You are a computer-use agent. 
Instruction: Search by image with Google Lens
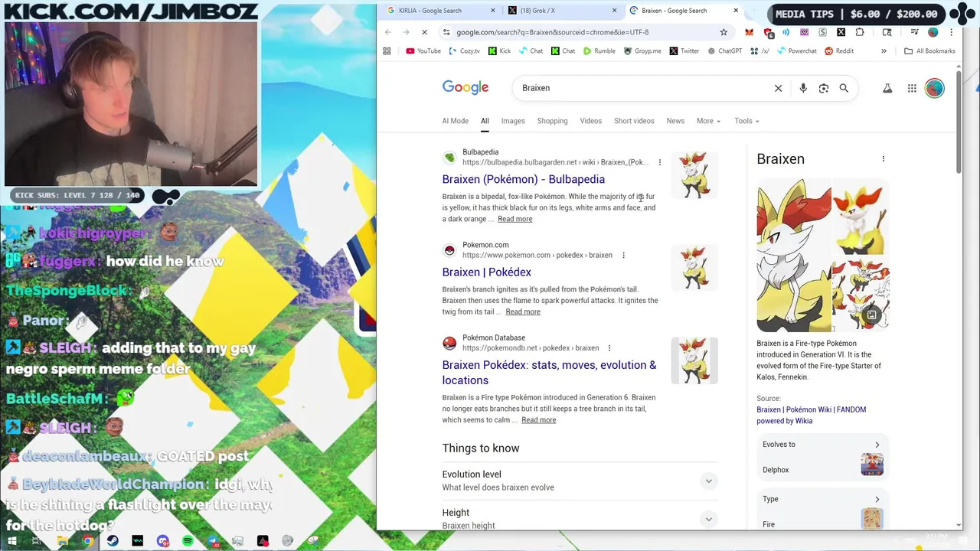(x=824, y=88)
